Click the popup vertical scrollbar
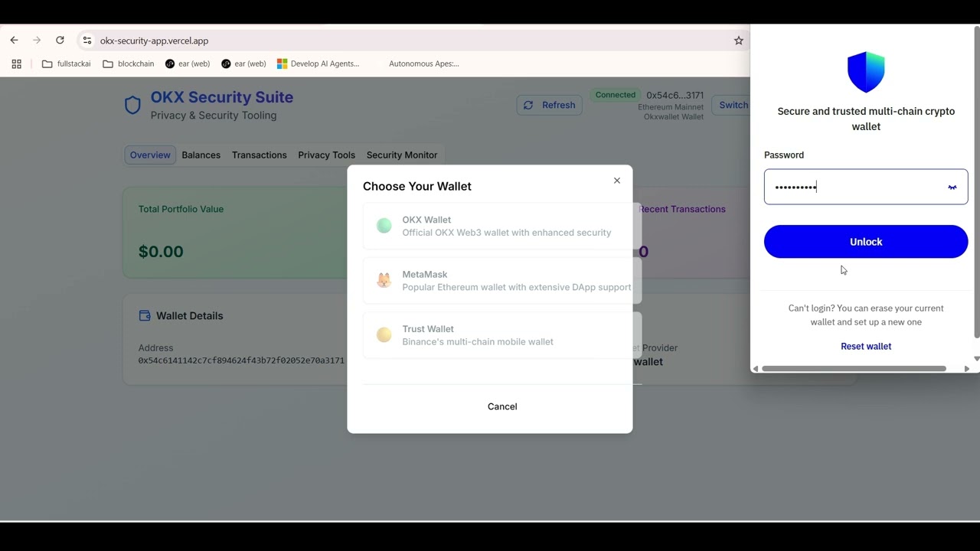980x551 pixels. pos(976,182)
